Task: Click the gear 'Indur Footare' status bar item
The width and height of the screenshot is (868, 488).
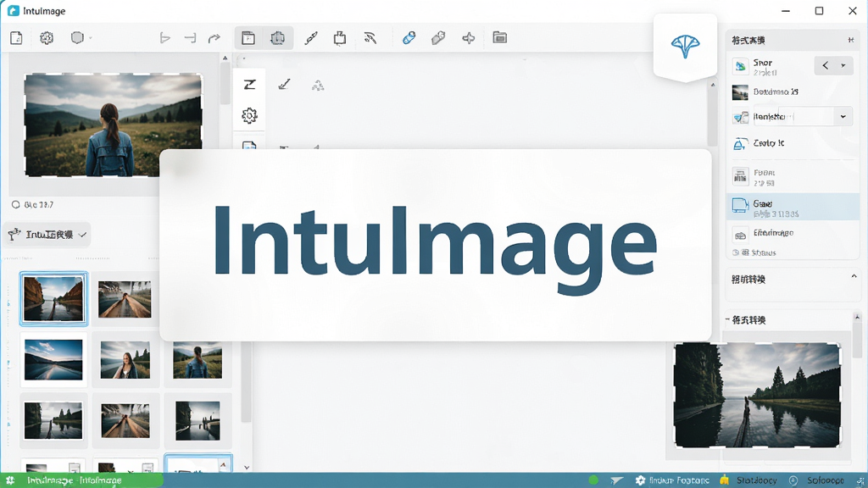Action: [x=672, y=480]
